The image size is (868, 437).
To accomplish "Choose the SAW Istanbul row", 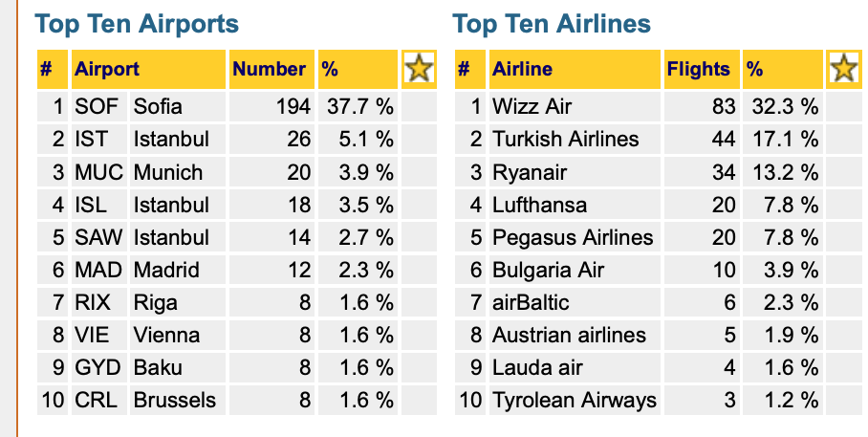I will 236,237.
